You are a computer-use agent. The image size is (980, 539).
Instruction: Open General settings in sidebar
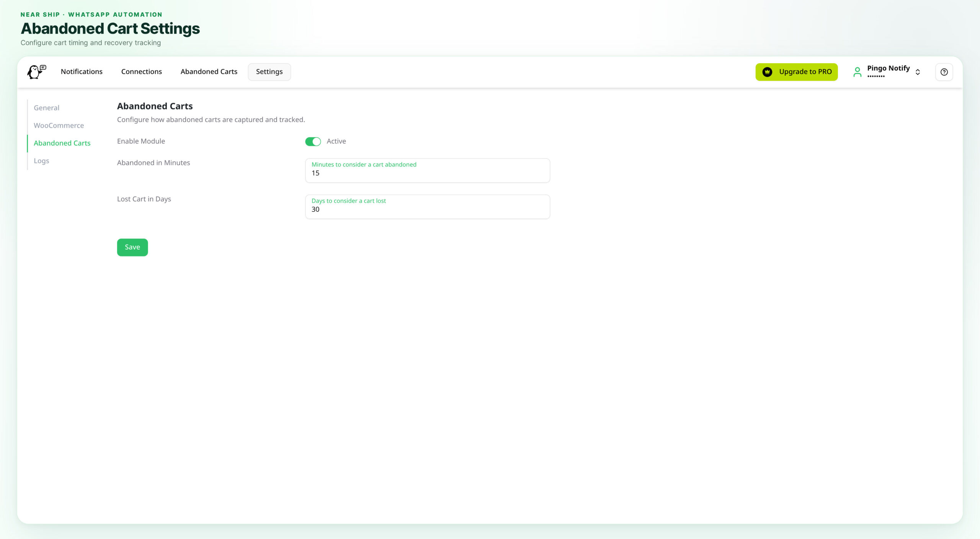46,108
